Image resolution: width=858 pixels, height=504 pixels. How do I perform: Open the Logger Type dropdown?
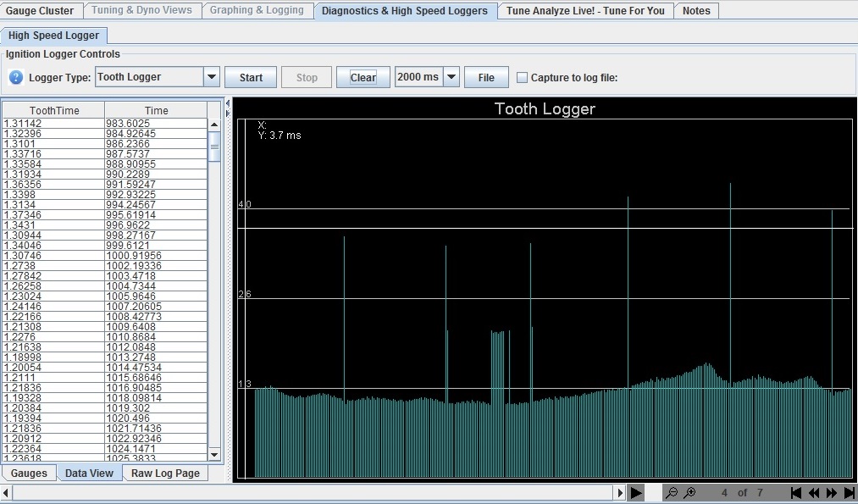coord(212,77)
